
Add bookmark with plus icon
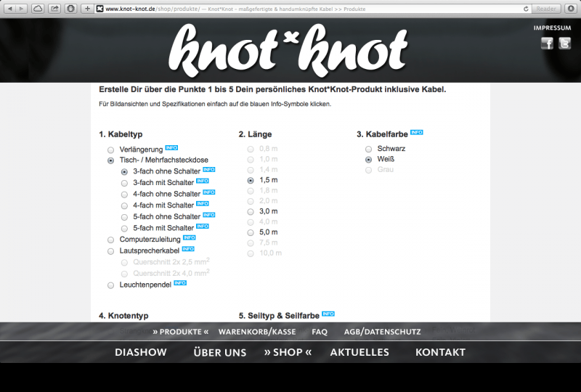(x=87, y=9)
